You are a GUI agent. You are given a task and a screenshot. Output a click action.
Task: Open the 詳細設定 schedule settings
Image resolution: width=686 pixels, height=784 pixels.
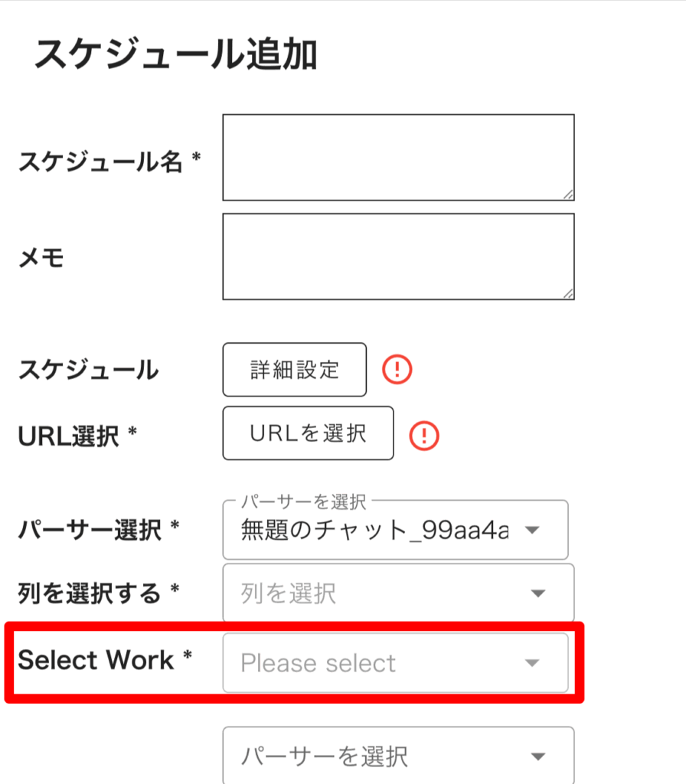click(x=295, y=370)
